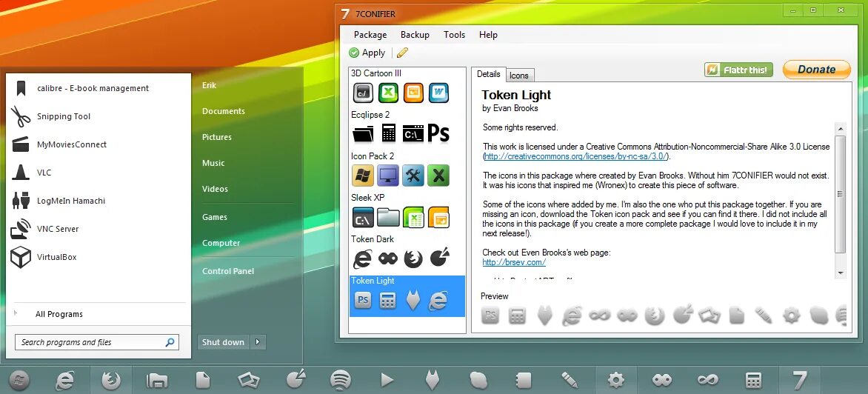
Task: Open the Shut down options arrow
Action: [x=258, y=342]
